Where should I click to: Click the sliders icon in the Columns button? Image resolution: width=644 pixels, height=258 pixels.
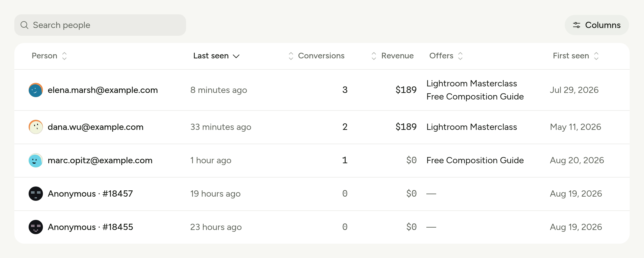coord(577,25)
